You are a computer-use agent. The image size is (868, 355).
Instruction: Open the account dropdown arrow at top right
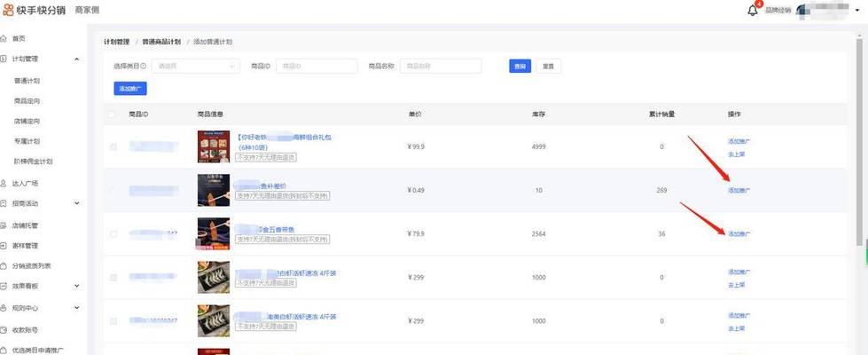coord(857,11)
